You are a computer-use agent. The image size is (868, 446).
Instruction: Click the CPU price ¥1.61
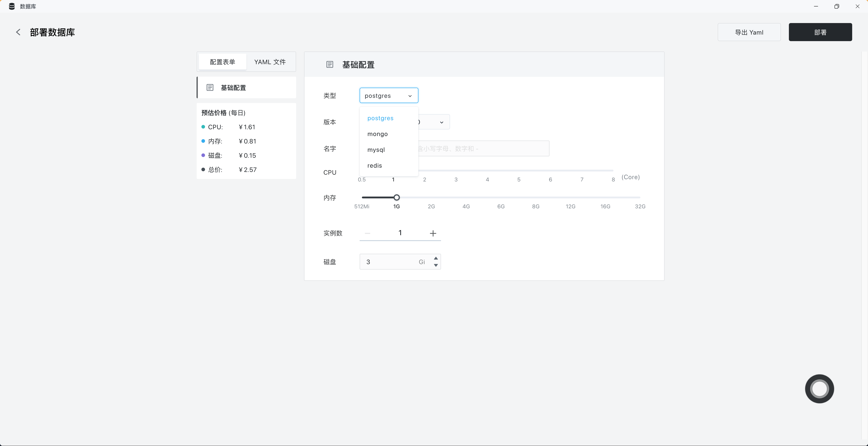(x=247, y=127)
